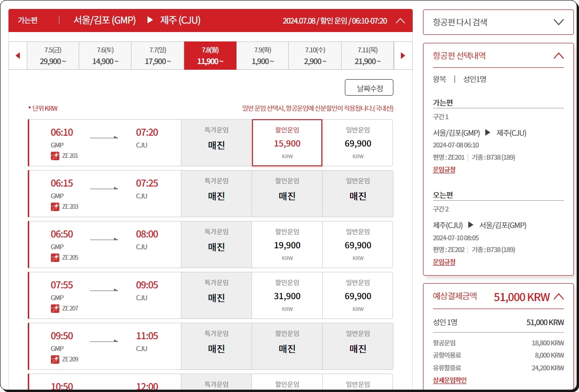
Task: Click 유류할증료 24,200 KRW line
Action: click(498, 368)
